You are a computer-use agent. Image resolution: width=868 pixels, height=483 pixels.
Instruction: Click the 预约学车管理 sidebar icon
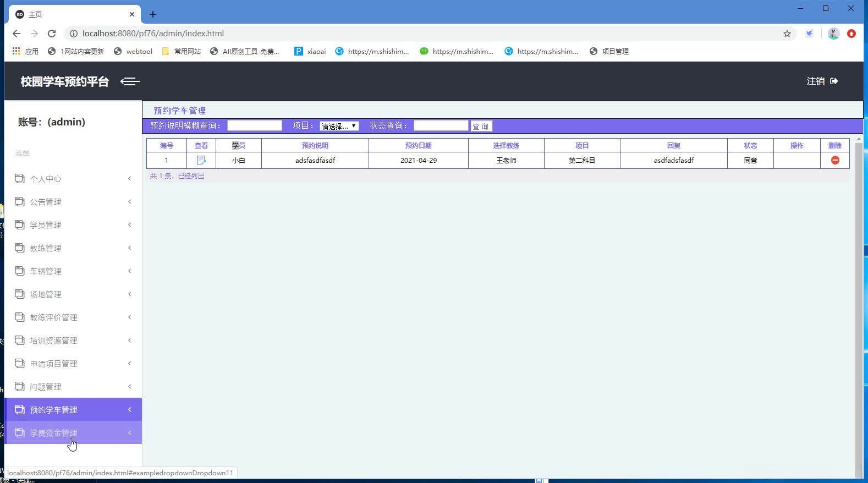(20, 410)
